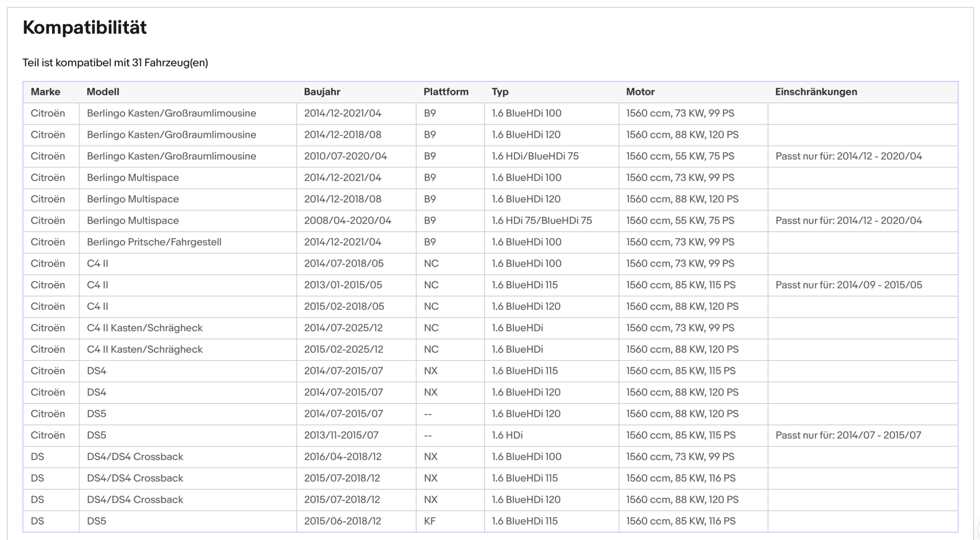This screenshot has width=980, height=540.
Task: Click '1560 ccm, 85 KW, 115 PS' in the 2013/01-2015/05 row
Action: tap(681, 285)
